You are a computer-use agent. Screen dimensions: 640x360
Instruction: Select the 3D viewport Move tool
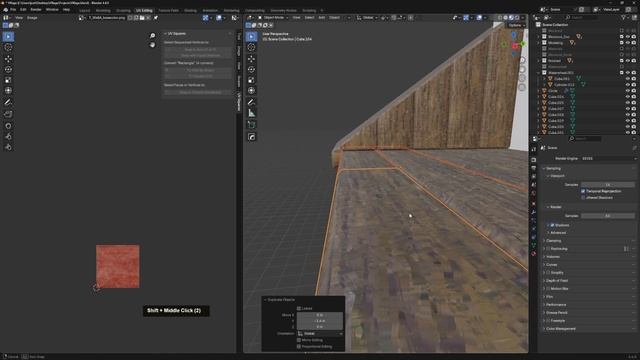point(251,59)
